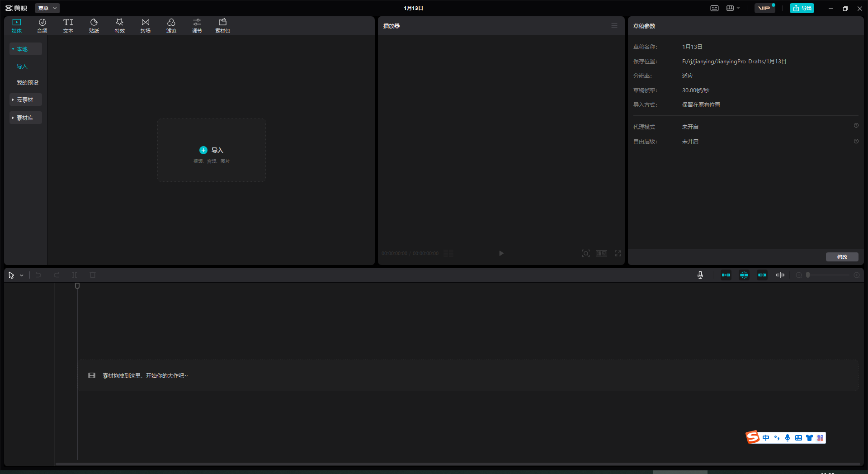Open the 滤镜 (Filters) panel
868x474 pixels.
point(171,26)
